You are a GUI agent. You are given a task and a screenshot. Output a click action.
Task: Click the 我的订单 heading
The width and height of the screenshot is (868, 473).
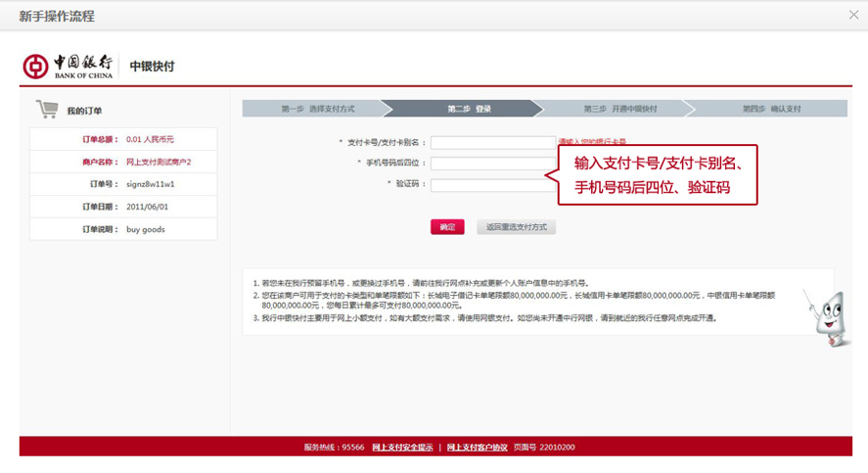pos(84,111)
